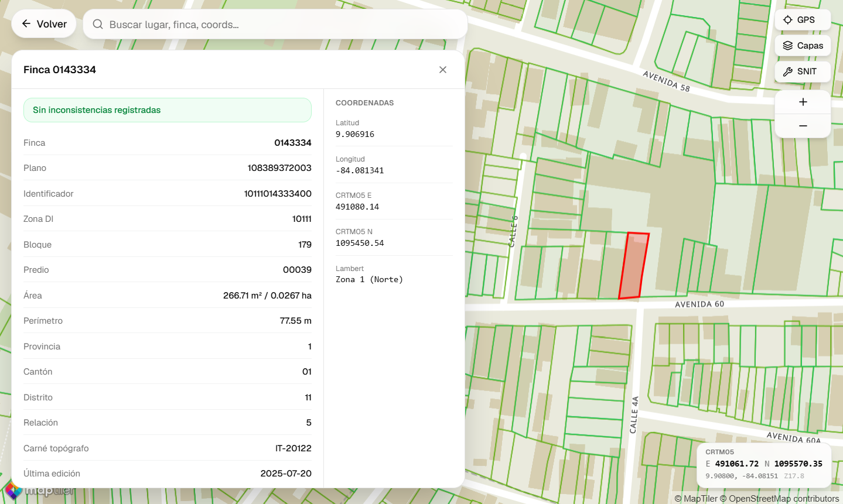The image size is (843, 504).
Task: Select the red highlighted parcel on map
Action: [633, 266]
